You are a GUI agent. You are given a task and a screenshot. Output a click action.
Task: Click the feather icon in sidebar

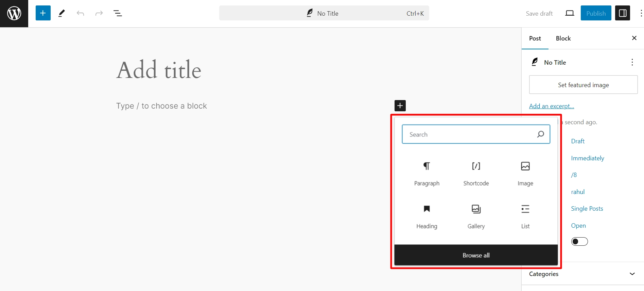point(535,62)
